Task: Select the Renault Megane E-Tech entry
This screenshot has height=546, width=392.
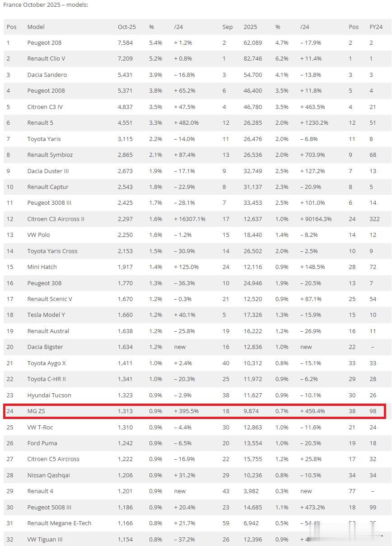Action: click(x=59, y=523)
